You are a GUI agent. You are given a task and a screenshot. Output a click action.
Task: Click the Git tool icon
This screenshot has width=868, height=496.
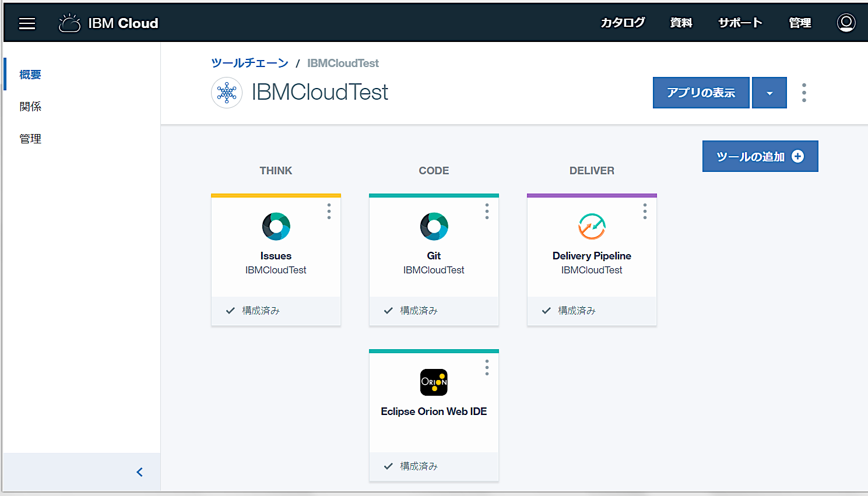(434, 226)
